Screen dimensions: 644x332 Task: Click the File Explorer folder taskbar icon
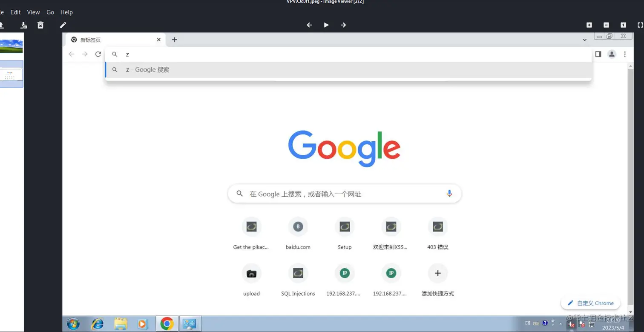tap(121, 324)
